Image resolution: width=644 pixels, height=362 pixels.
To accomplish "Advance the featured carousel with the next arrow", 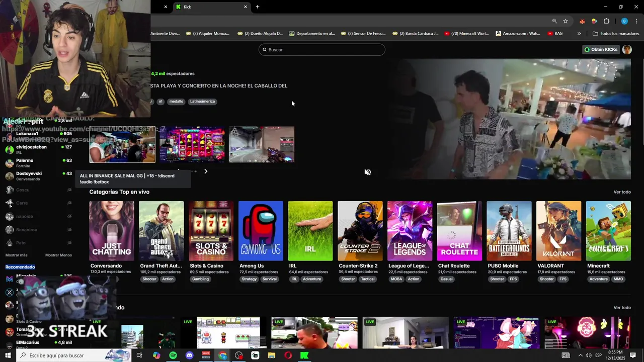I will click(x=206, y=171).
